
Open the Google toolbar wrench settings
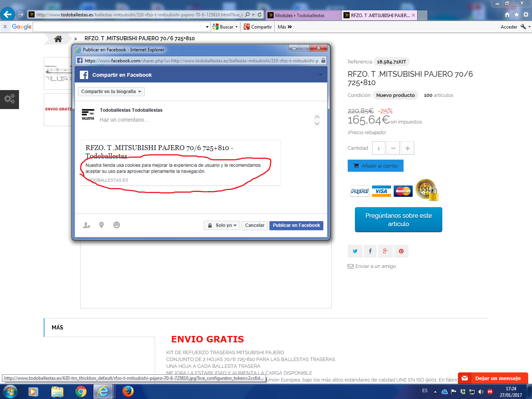point(523,27)
